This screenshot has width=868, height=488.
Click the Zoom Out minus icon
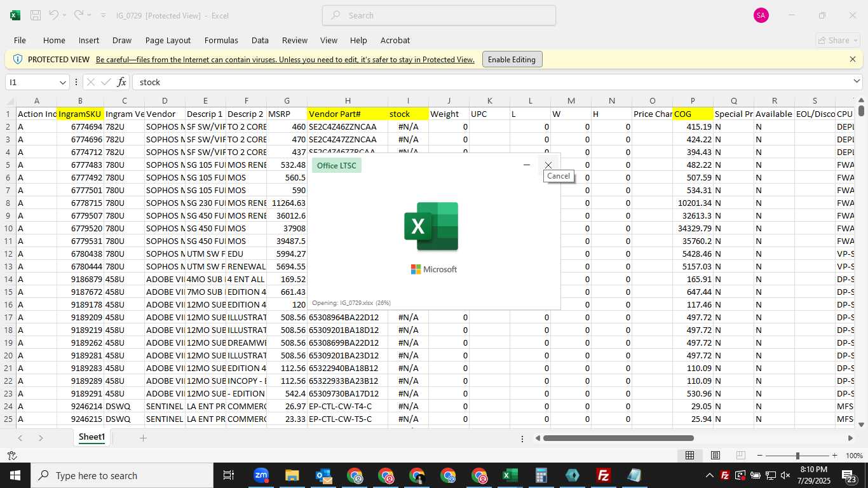[x=759, y=456]
